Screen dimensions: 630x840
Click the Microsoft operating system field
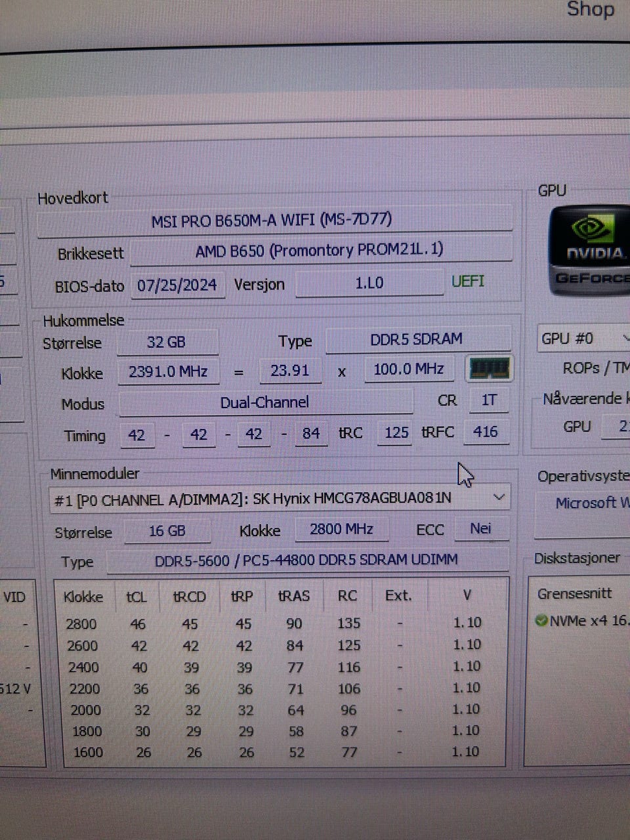coord(583,503)
